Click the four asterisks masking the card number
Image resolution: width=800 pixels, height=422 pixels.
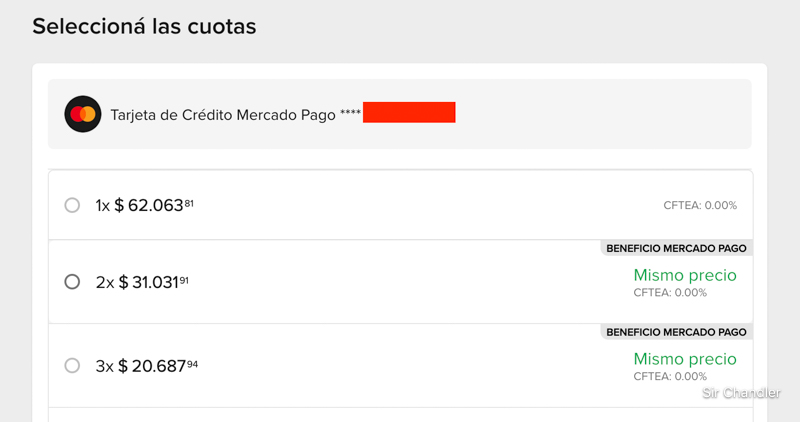click(349, 114)
